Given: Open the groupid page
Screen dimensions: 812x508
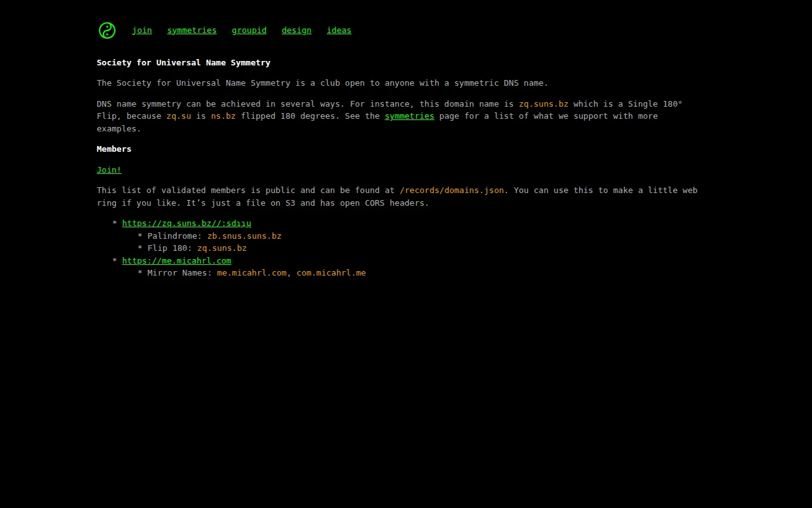Looking at the screenshot, I should 249,30.
